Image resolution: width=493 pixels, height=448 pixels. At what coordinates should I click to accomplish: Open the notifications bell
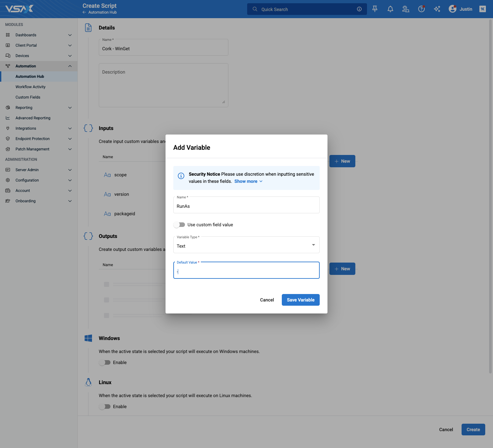coord(390,9)
